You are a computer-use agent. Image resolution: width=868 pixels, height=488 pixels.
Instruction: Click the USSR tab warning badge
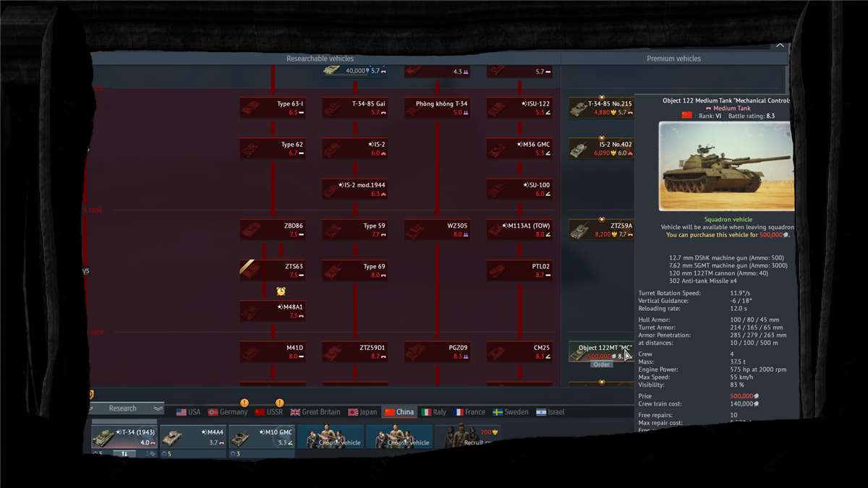tap(279, 403)
